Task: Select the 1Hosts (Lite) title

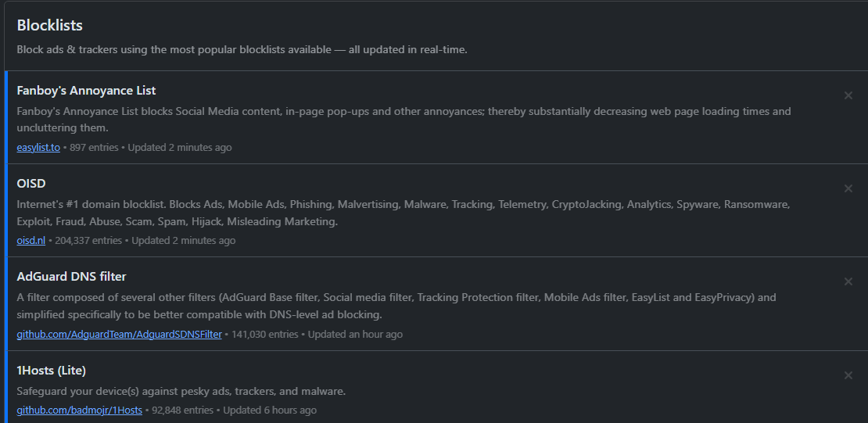Action: pos(51,370)
